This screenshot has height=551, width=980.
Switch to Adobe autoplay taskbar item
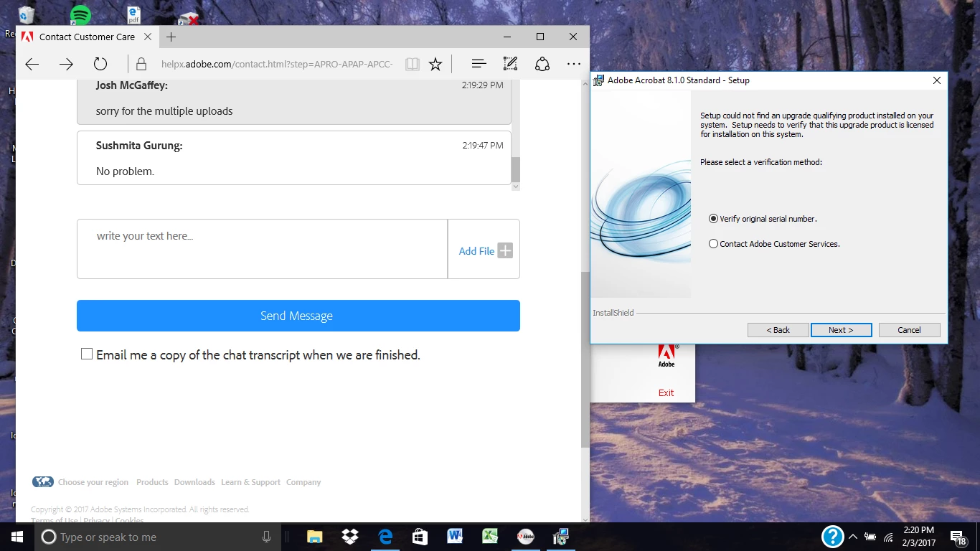(525, 537)
